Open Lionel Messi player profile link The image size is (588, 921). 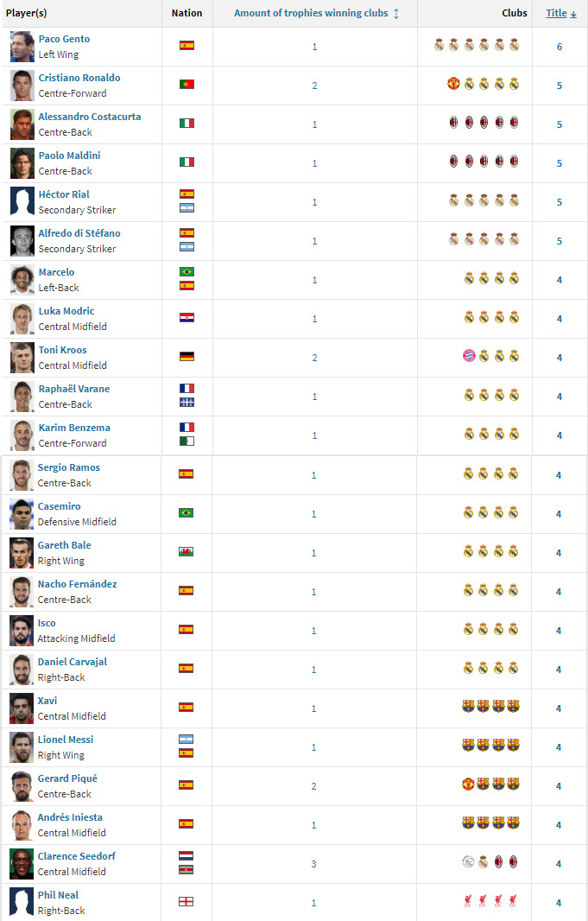(65, 740)
